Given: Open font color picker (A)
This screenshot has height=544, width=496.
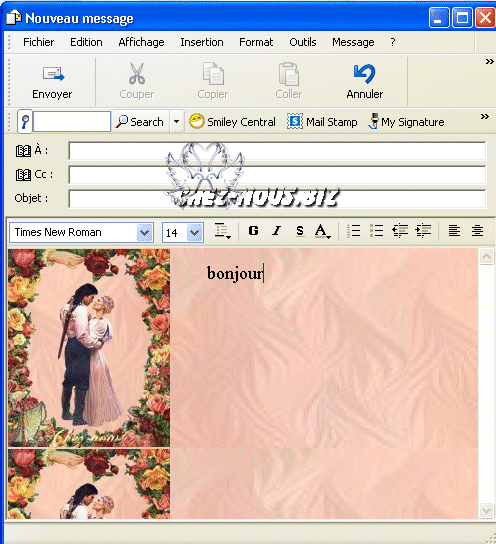Looking at the screenshot, I should coord(323,231).
